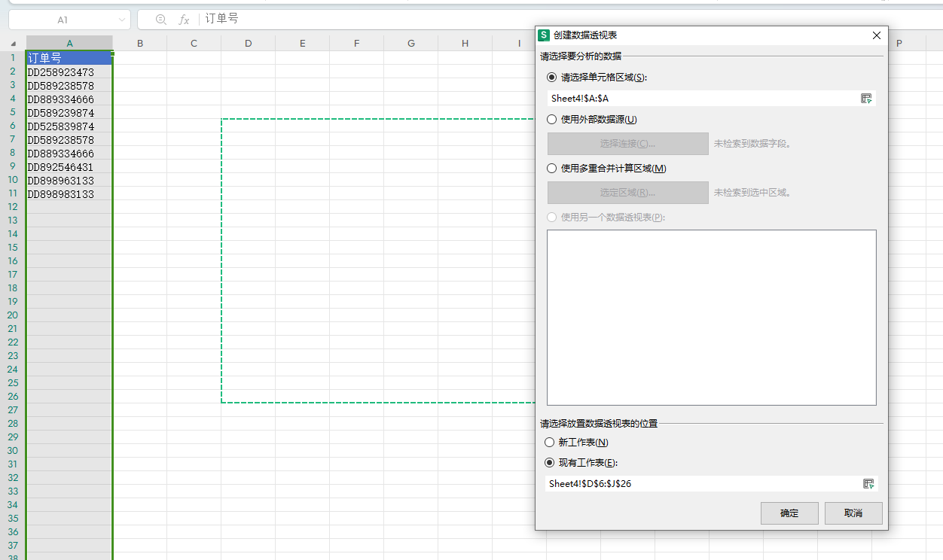Click cell containing DD898963133
The height and width of the screenshot is (560, 943).
pyautogui.click(x=69, y=180)
